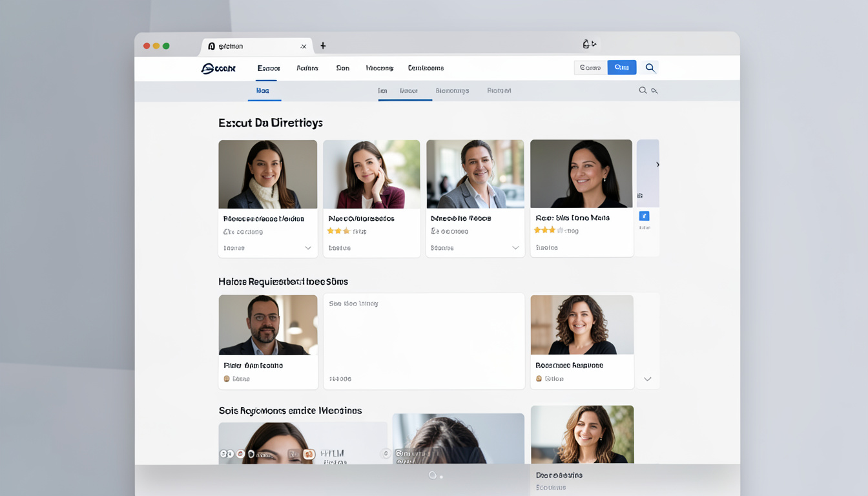The image size is (868, 496).
Task: Click the blue square icon on the cut-off fifth card
Action: point(644,216)
